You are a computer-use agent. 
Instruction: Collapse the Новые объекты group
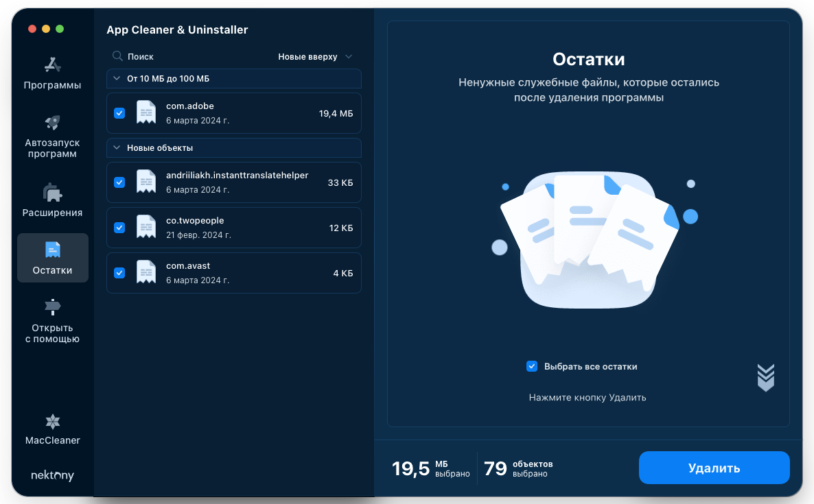[x=116, y=148]
